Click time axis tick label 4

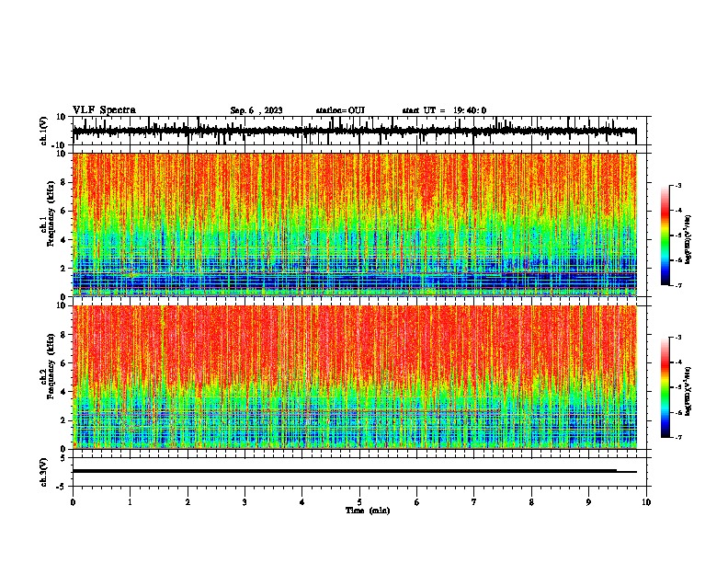(x=302, y=501)
